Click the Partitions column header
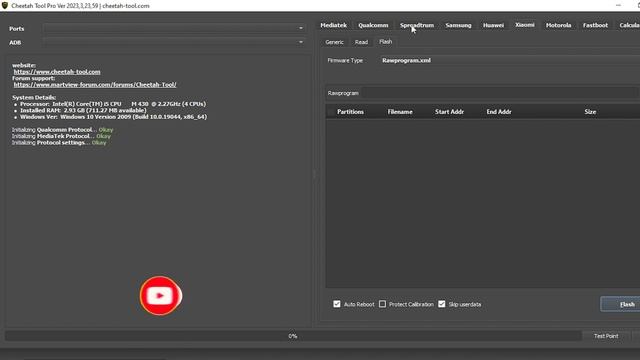This screenshot has height=360, width=640. tap(350, 112)
